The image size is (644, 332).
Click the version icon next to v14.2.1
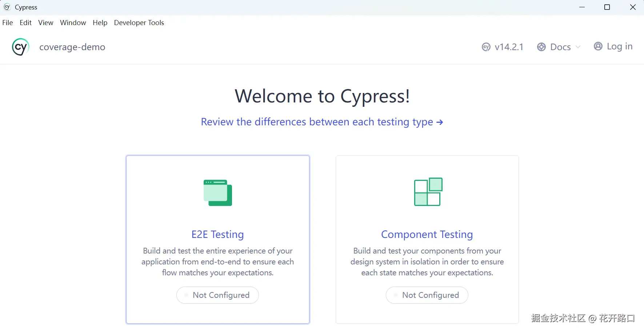486,47
